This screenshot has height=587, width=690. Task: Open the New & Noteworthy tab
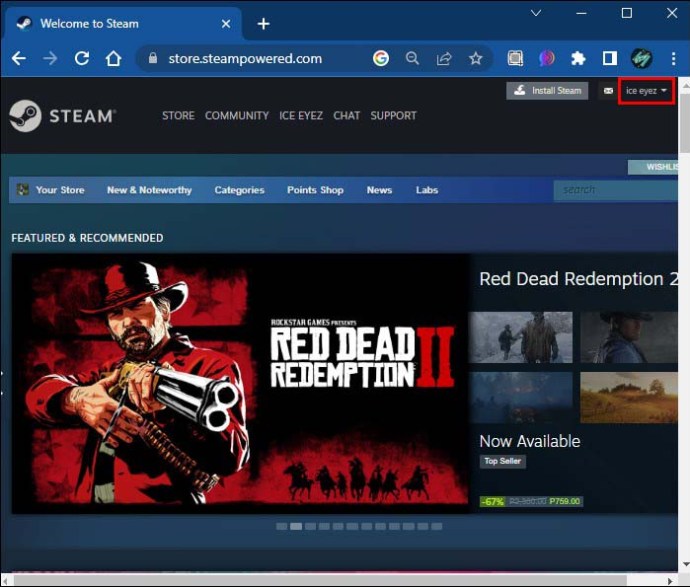[x=150, y=190]
